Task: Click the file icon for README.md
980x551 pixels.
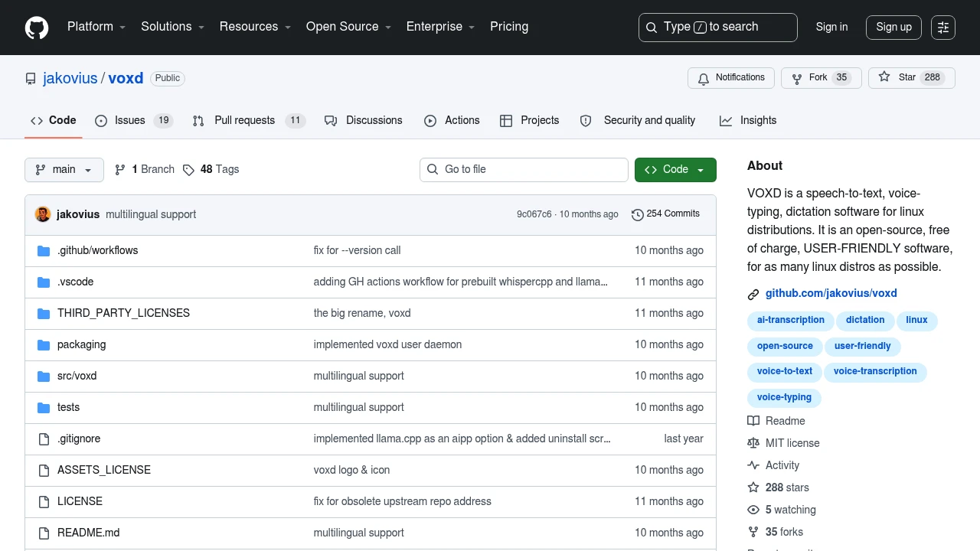Action: click(44, 533)
